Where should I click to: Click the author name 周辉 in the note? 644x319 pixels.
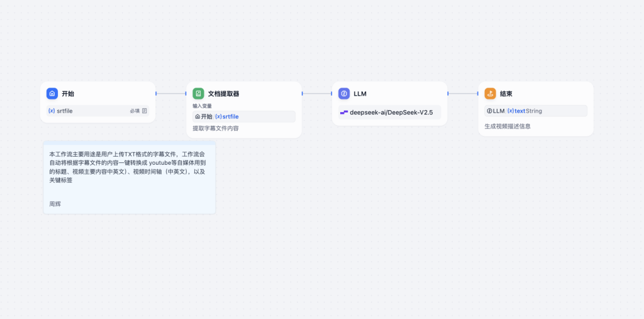coord(55,204)
